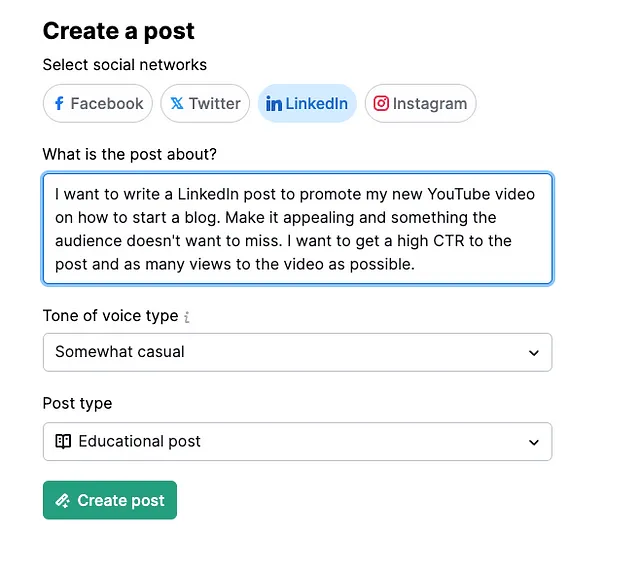Screen dimensions: 640x578
Task: Enable the Instagram network chip
Action: point(420,103)
